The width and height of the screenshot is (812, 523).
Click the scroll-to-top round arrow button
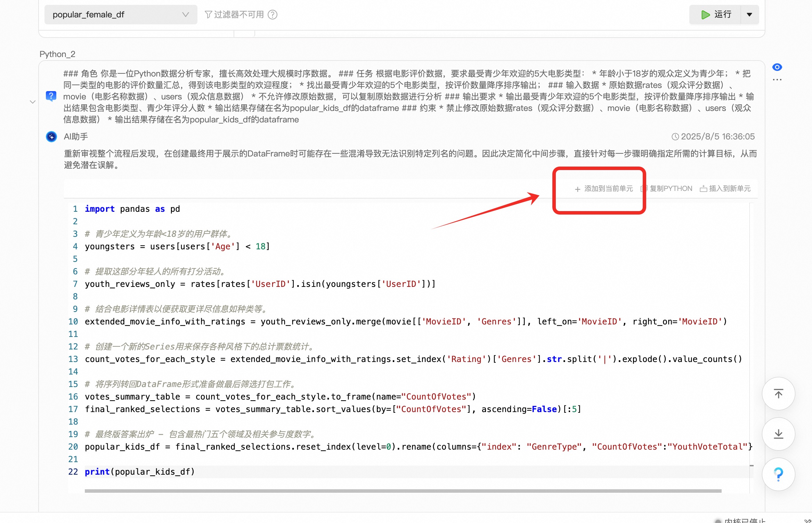pyautogui.click(x=778, y=394)
